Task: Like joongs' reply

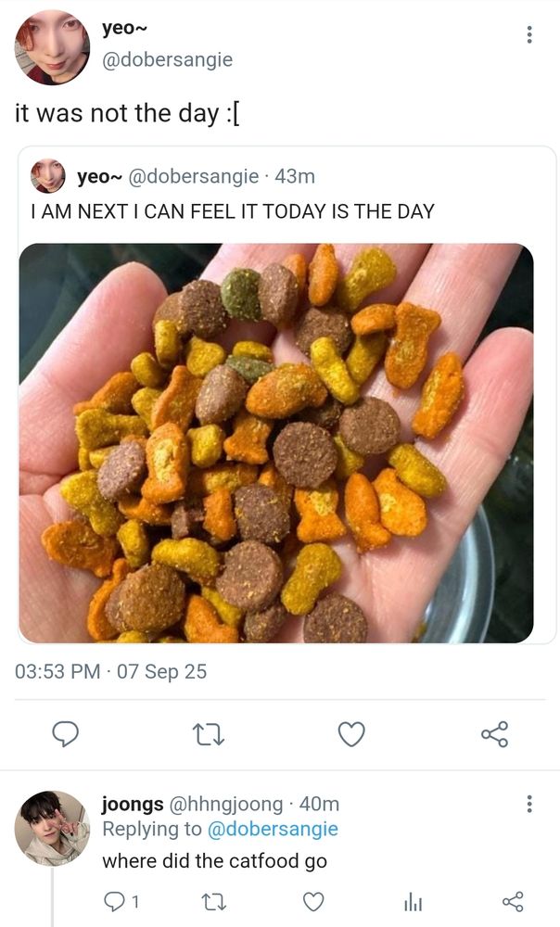Action: coord(314,901)
